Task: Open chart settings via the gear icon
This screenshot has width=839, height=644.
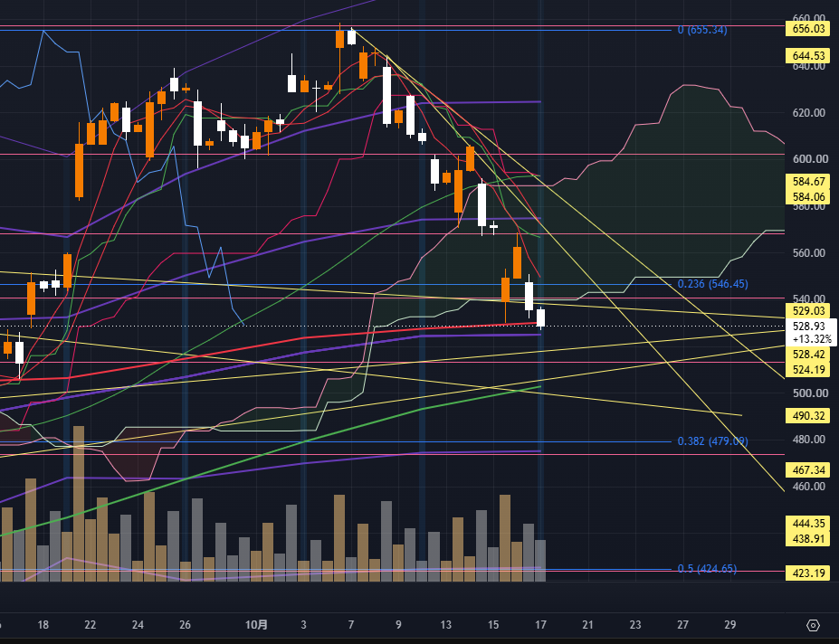Action: point(813,625)
